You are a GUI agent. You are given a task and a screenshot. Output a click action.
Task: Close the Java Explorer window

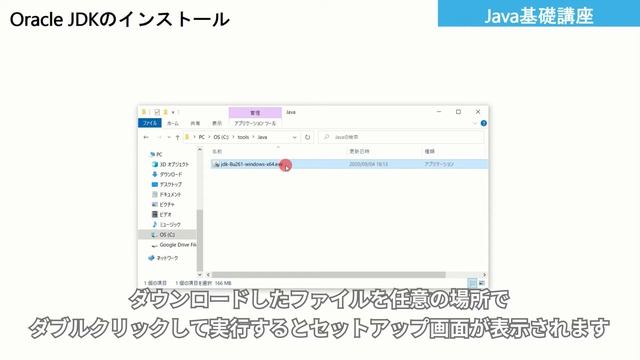pos(478,111)
